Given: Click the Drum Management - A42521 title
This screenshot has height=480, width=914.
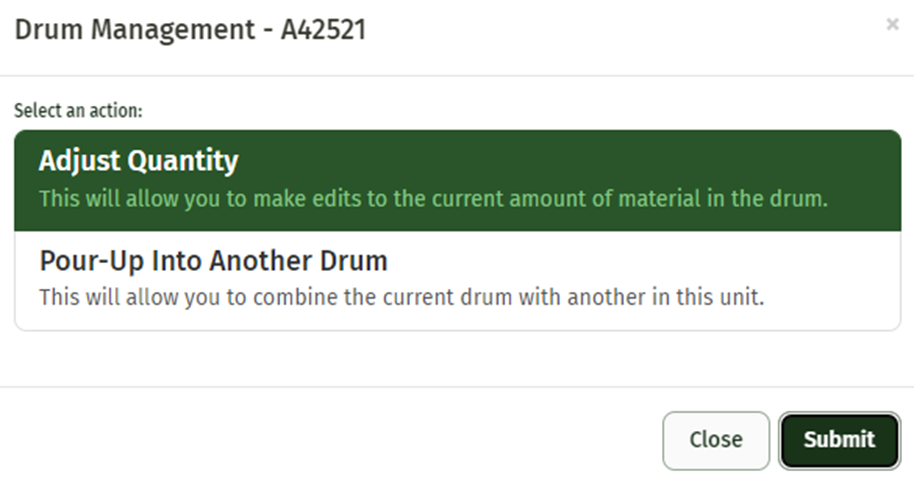Looking at the screenshot, I should click(x=189, y=30).
